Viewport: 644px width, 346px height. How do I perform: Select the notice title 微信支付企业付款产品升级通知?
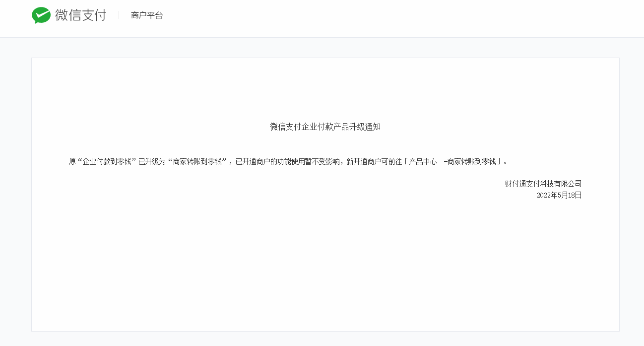325,127
